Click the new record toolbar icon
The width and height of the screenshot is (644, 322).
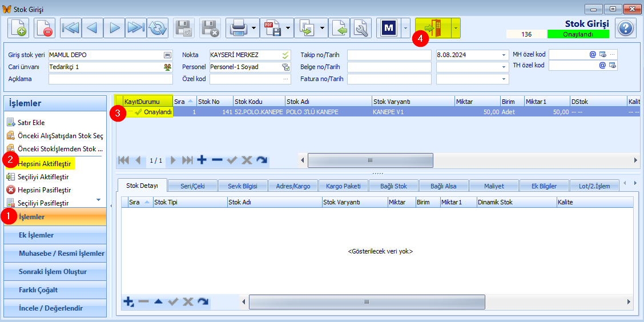(18, 29)
